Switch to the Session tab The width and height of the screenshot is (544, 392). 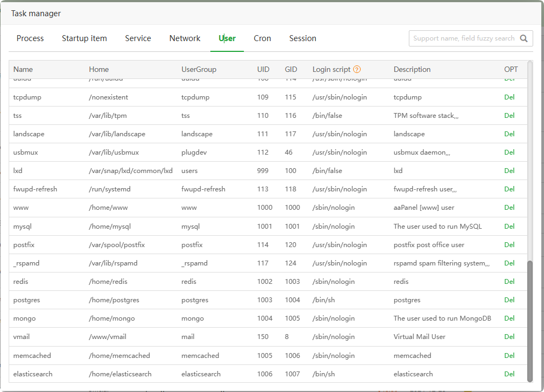pyautogui.click(x=303, y=38)
